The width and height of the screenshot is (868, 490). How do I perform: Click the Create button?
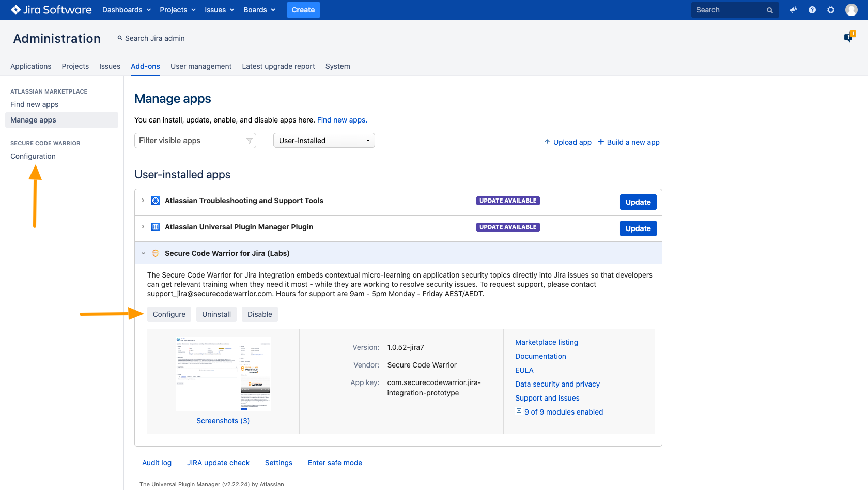click(303, 10)
